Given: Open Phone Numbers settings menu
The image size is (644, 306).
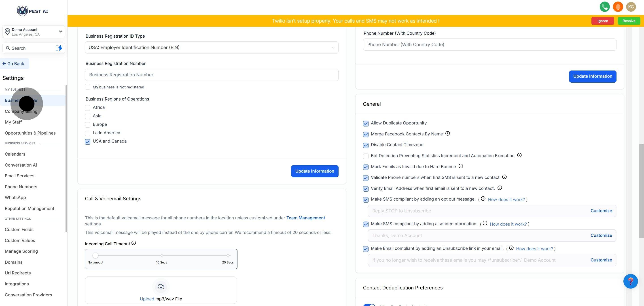Looking at the screenshot, I should 21,187.
